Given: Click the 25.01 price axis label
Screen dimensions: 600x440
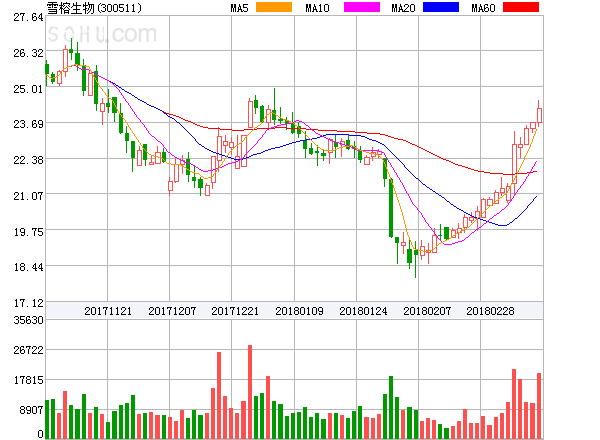Looking at the screenshot, I should [28, 89].
